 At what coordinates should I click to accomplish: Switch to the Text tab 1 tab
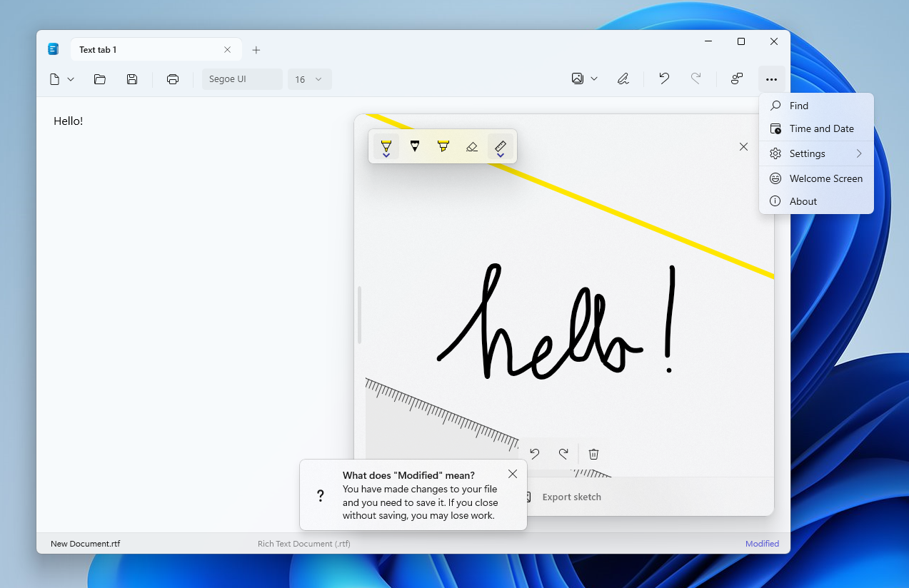click(x=146, y=50)
